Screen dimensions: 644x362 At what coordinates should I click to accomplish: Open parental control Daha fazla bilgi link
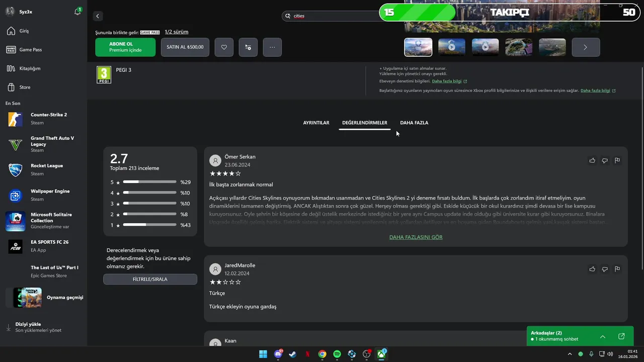449,81
